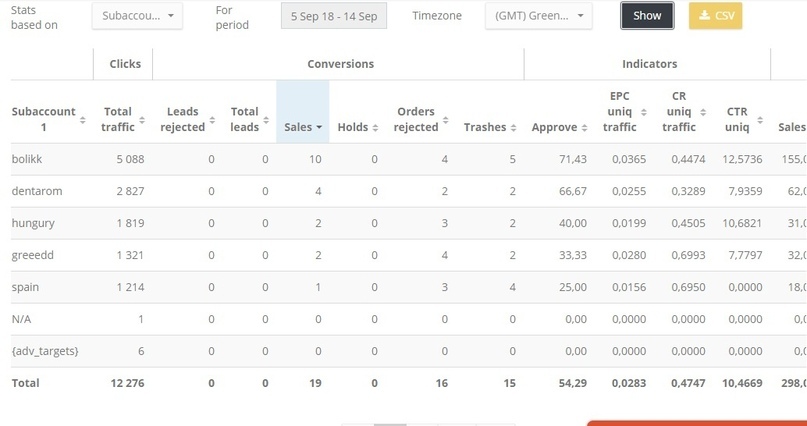Click greeedd total traffic value 1 321
Viewport: 807px width, 426px height.
pos(130,255)
